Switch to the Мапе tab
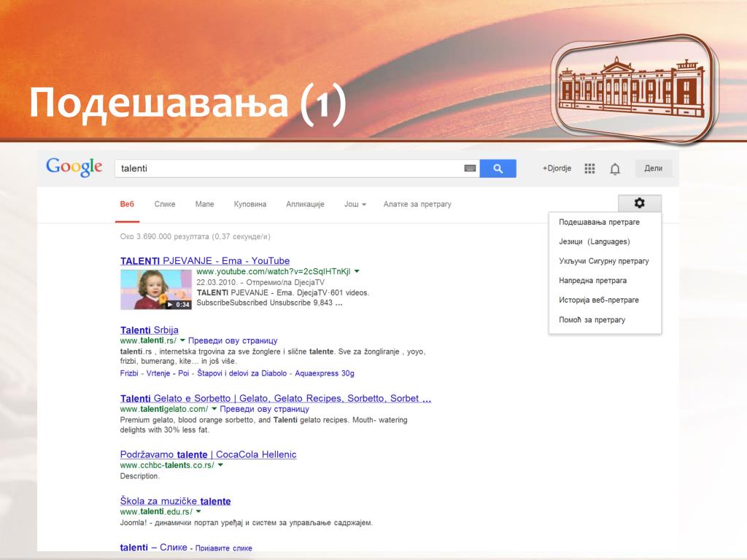 (x=204, y=204)
